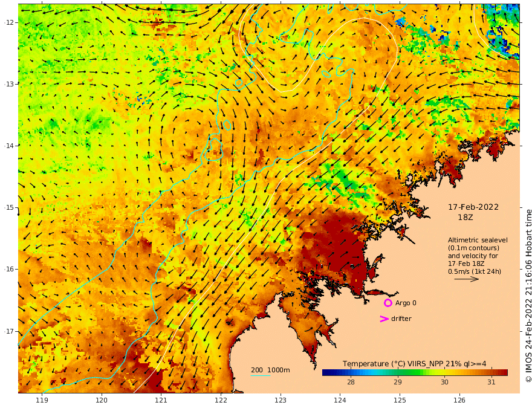Click the longitude axis label 124
The width and height of the screenshot is (532, 411).
(340, 400)
